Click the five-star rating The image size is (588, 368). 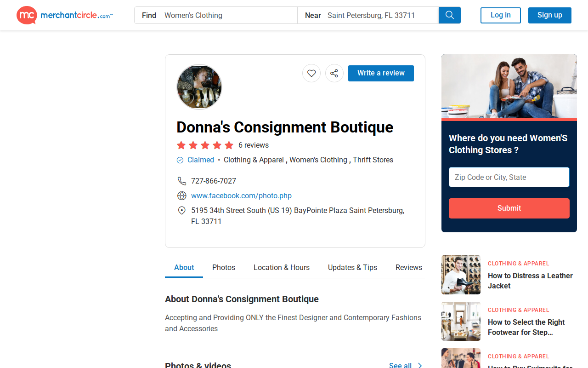click(x=205, y=145)
